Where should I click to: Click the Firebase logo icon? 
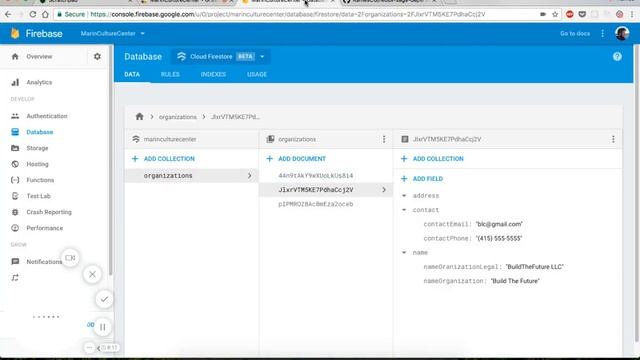pos(15,33)
